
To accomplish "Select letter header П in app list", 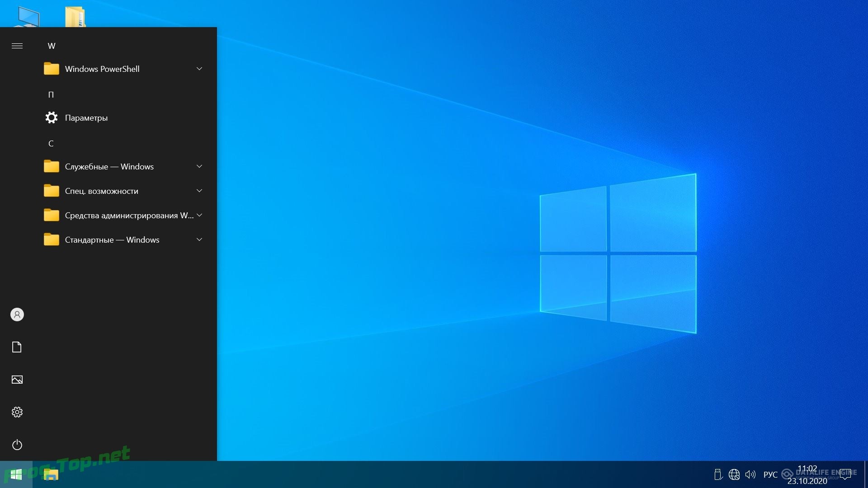I will pos(51,94).
